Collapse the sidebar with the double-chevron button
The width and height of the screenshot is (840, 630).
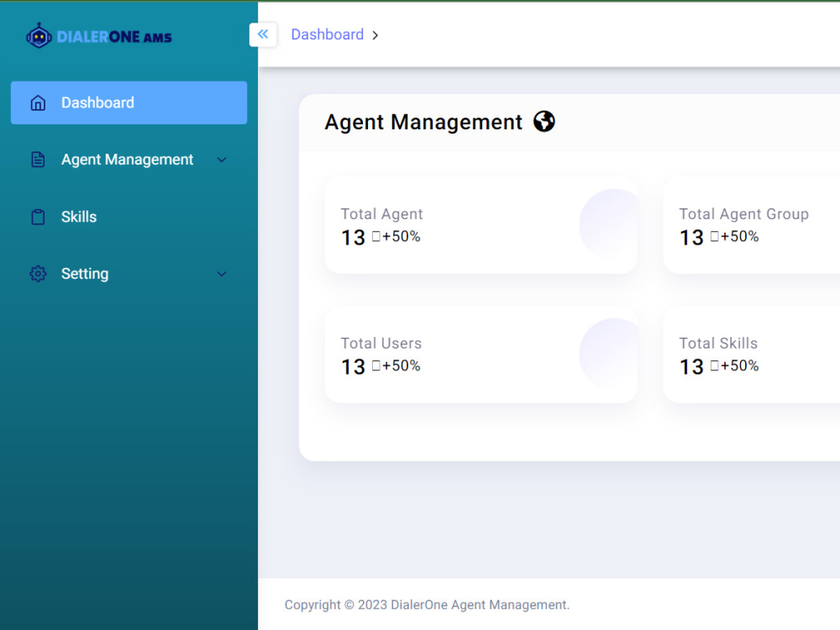(263, 34)
